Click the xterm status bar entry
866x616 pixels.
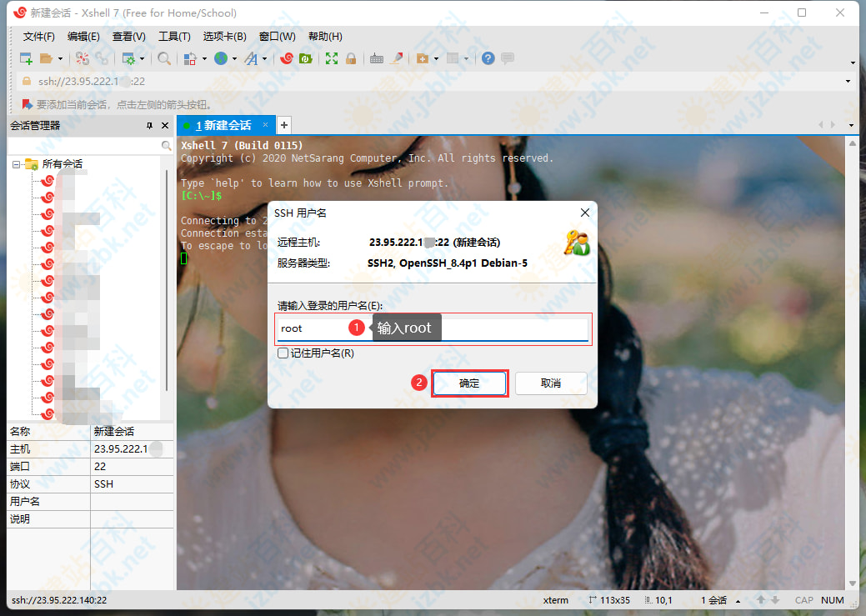[555, 600]
